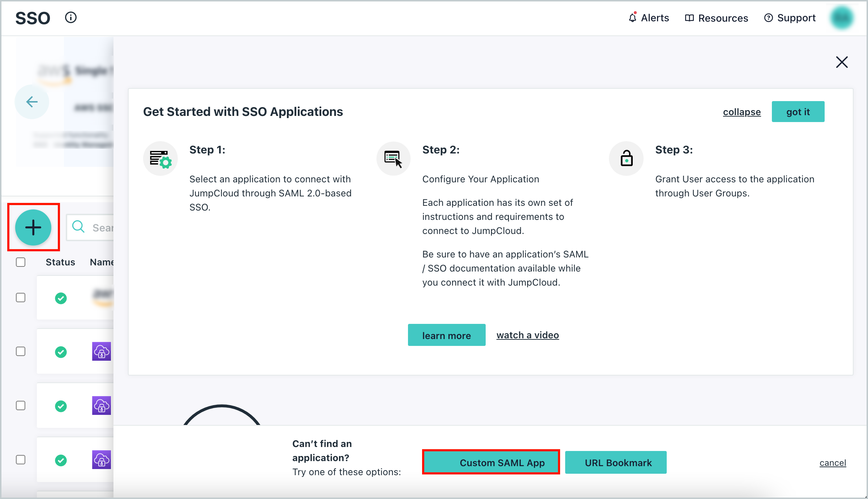This screenshot has height=499, width=868.
Task: Click the learn more button
Action: click(447, 335)
